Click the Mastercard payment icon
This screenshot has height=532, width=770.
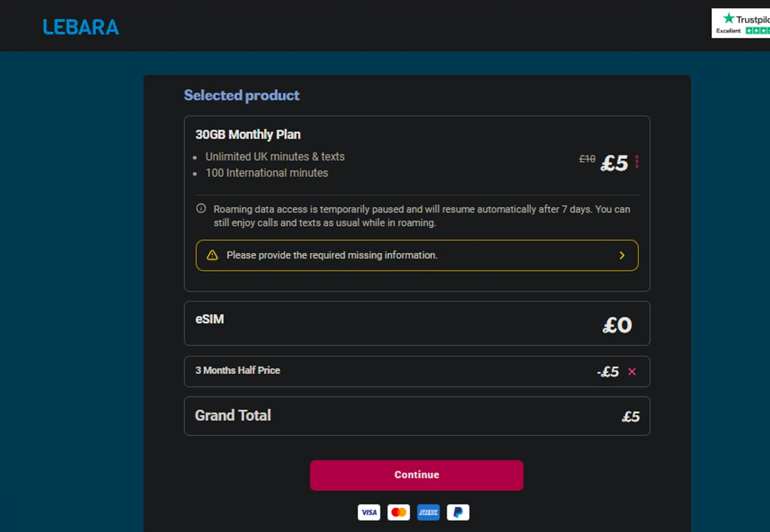pyautogui.click(x=398, y=512)
